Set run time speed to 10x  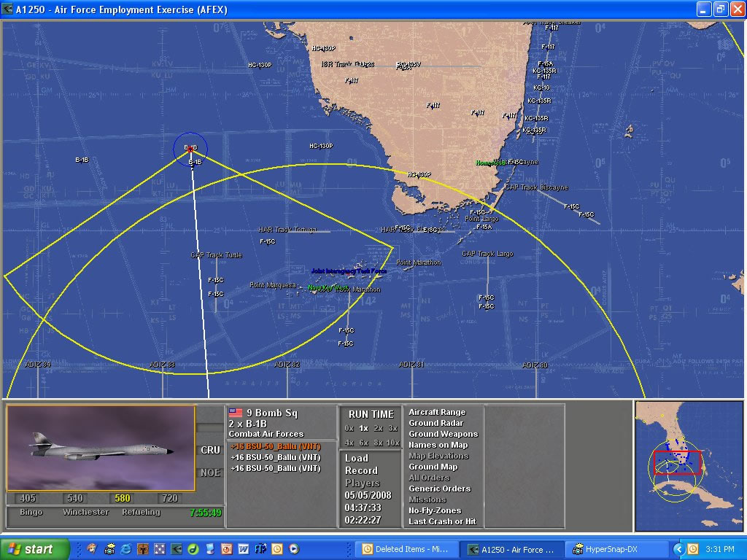[x=393, y=443]
